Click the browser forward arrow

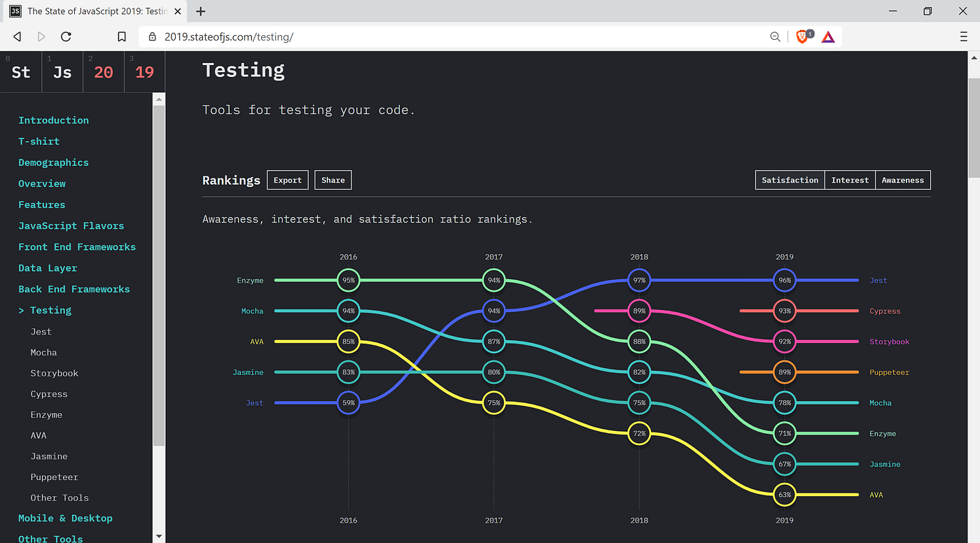coord(41,36)
